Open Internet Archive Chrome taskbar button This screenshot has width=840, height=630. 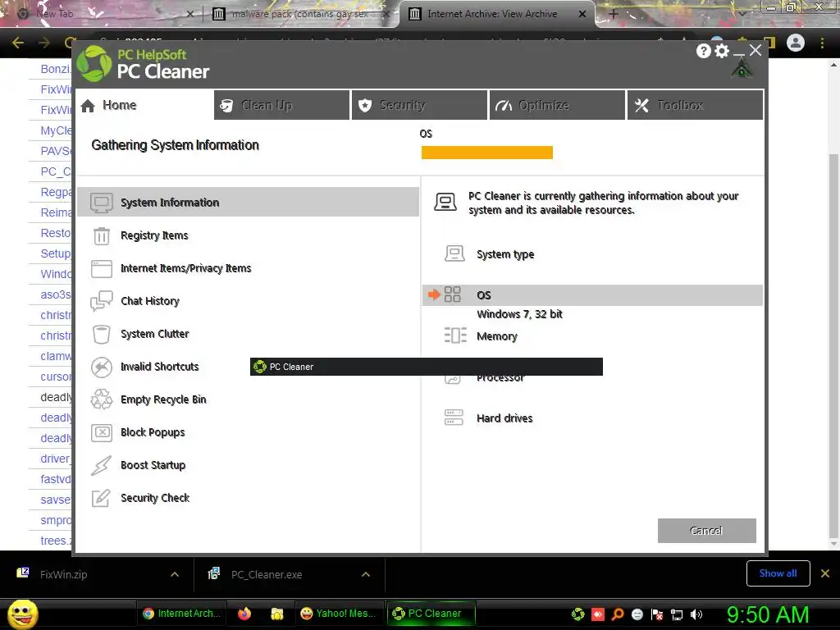181,614
